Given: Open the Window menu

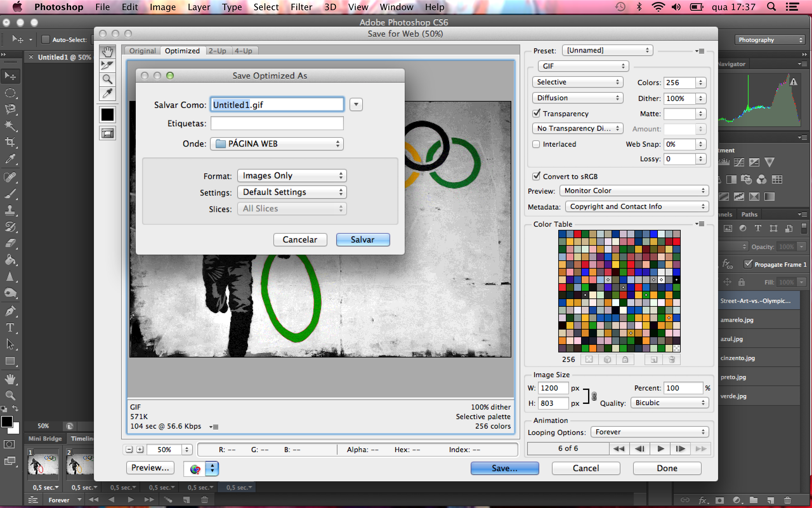Looking at the screenshot, I should (x=396, y=7).
